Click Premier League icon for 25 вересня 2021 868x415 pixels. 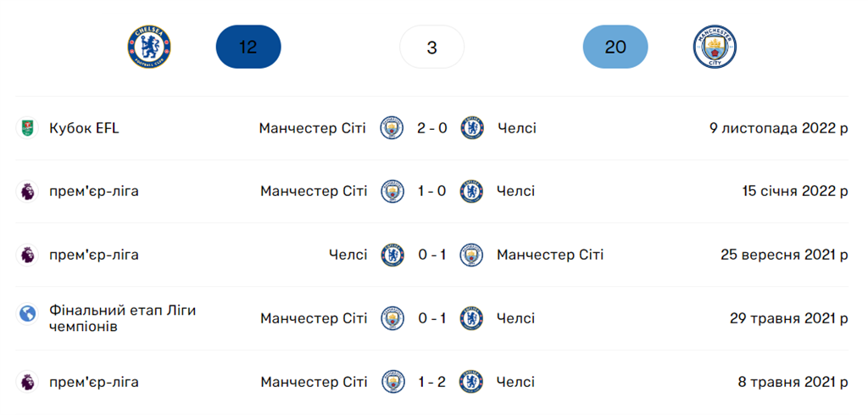click(28, 255)
